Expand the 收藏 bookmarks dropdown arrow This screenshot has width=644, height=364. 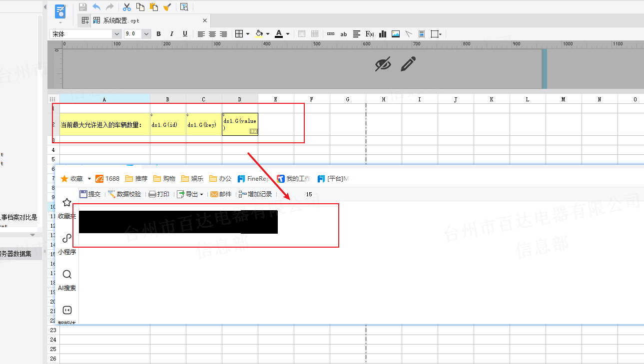[89, 178]
